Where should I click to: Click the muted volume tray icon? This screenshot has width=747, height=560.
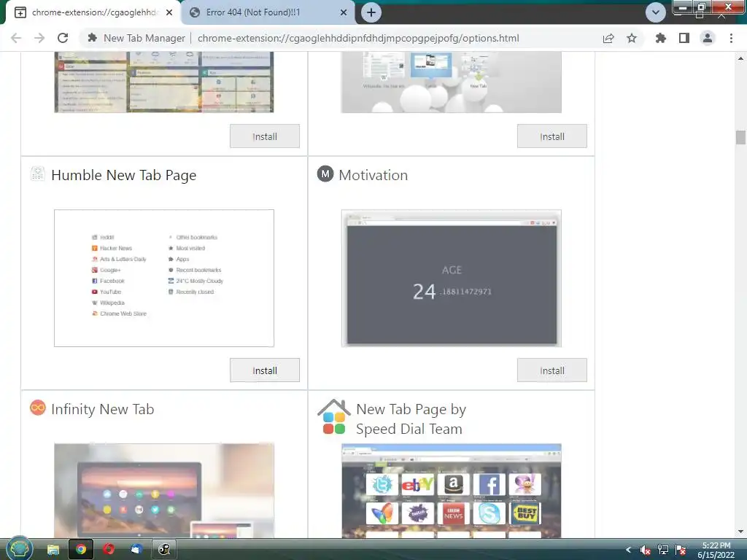[x=646, y=550]
